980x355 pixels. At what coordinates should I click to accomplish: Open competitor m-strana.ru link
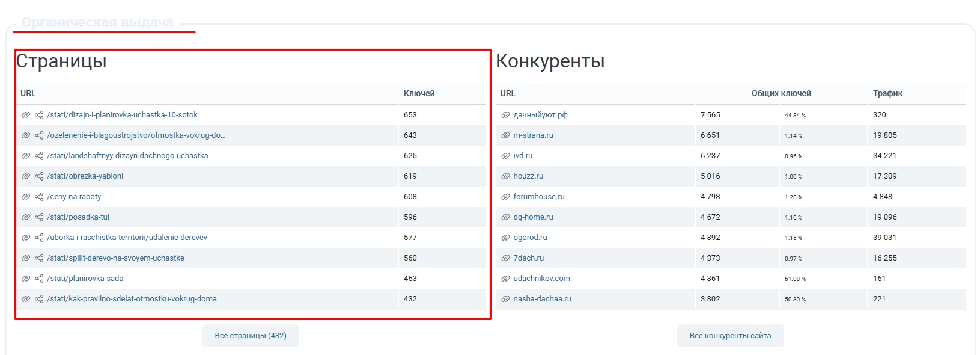[533, 135]
